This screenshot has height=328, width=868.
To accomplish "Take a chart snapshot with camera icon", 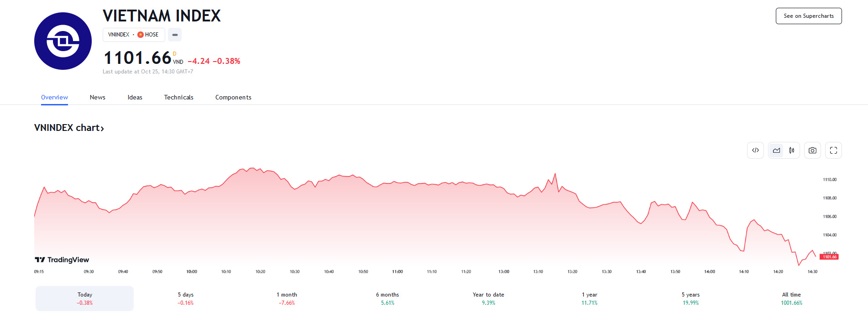I will click(812, 151).
